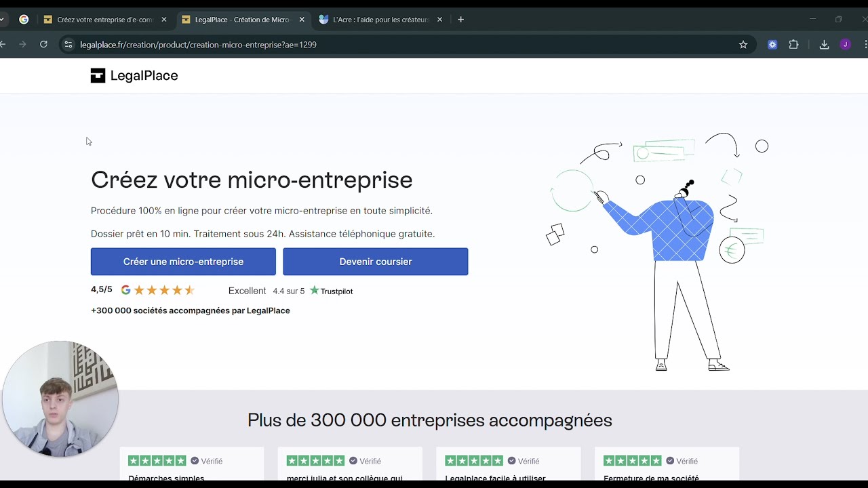Close the LegalPlace Création de Micro tab
The width and height of the screenshot is (868, 488).
[302, 20]
